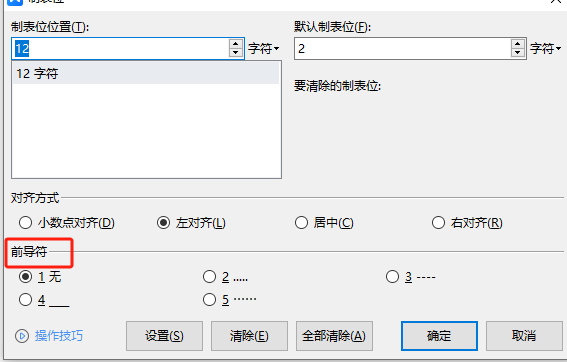
Task: Increase tab stop position with up arrow
Action: pos(236,44)
